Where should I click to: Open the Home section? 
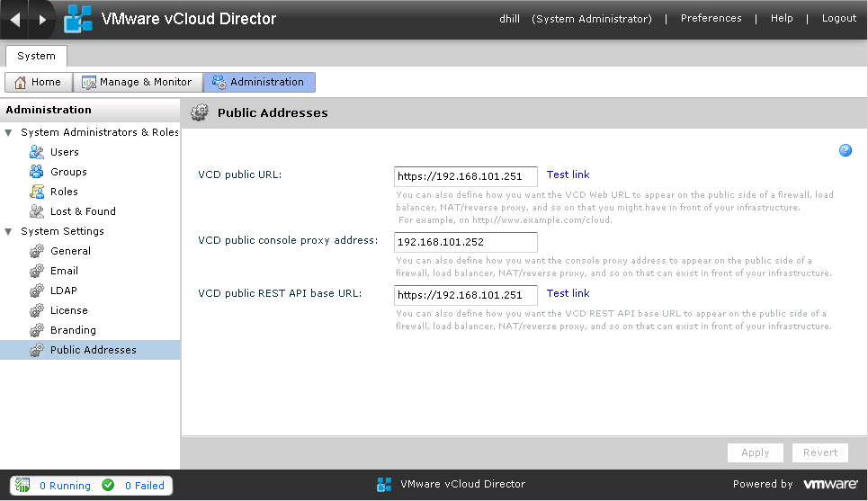(x=39, y=83)
